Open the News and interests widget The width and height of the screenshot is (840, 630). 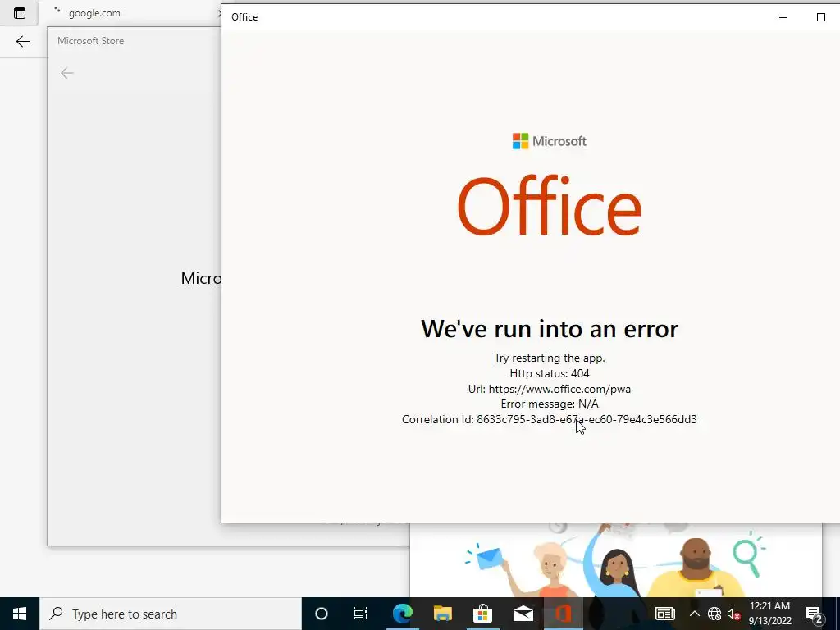pos(664,614)
